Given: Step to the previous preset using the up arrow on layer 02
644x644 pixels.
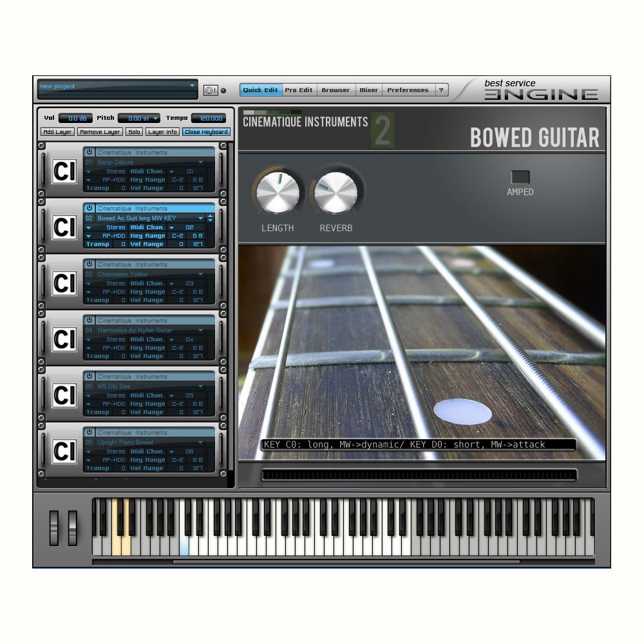Looking at the screenshot, I should tap(211, 216).
